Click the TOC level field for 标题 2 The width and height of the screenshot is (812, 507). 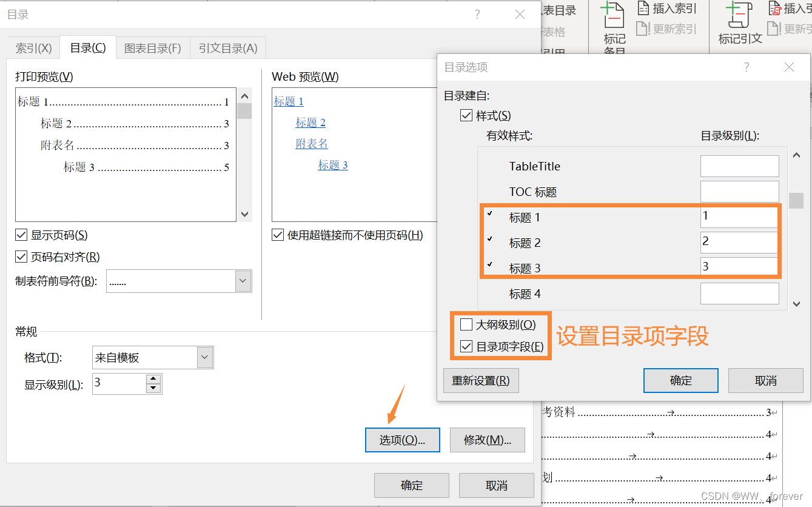[740, 243]
